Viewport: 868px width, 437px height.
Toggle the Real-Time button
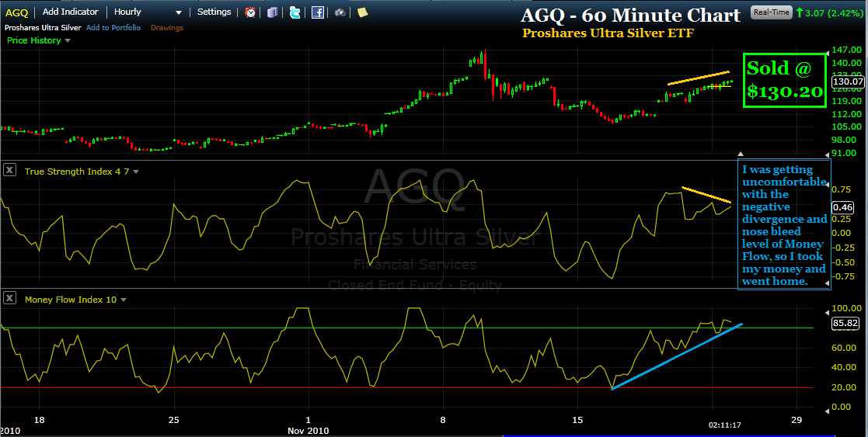point(771,12)
